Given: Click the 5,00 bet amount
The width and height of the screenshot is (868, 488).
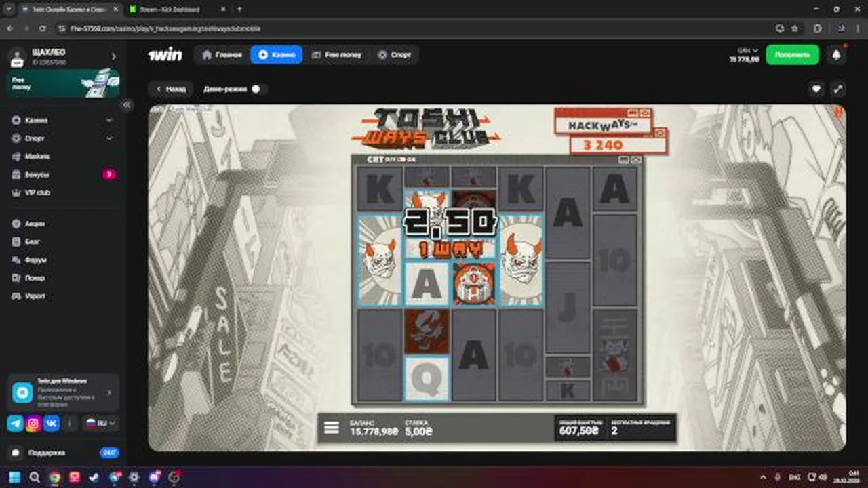Looking at the screenshot, I should coord(419,431).
